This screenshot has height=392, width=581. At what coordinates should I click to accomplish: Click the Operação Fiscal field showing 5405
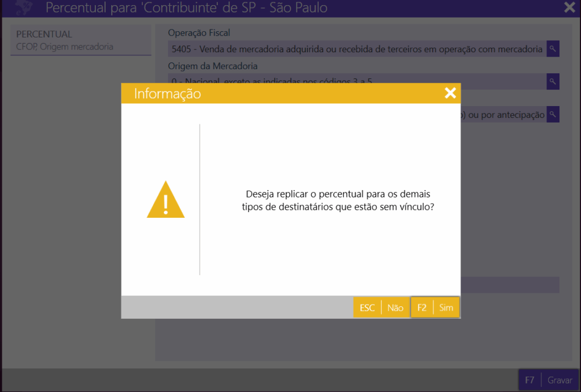click(x=357, y=49)
